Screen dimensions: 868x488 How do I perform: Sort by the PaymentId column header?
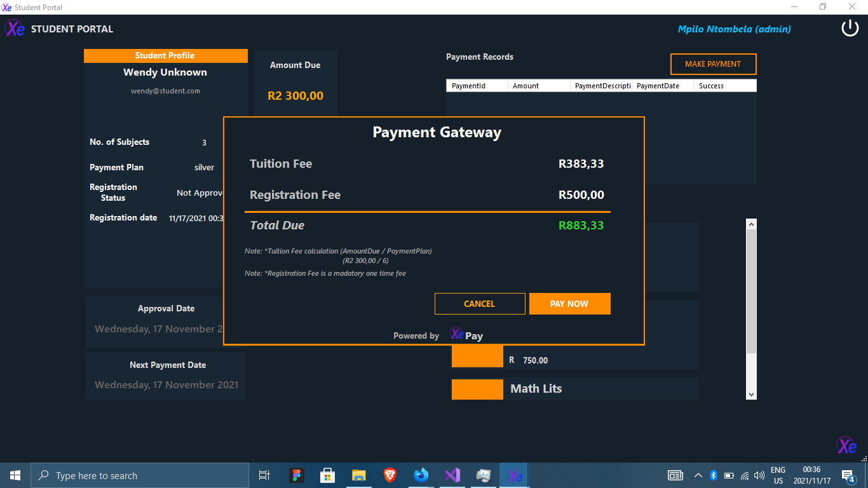point(477,86)
